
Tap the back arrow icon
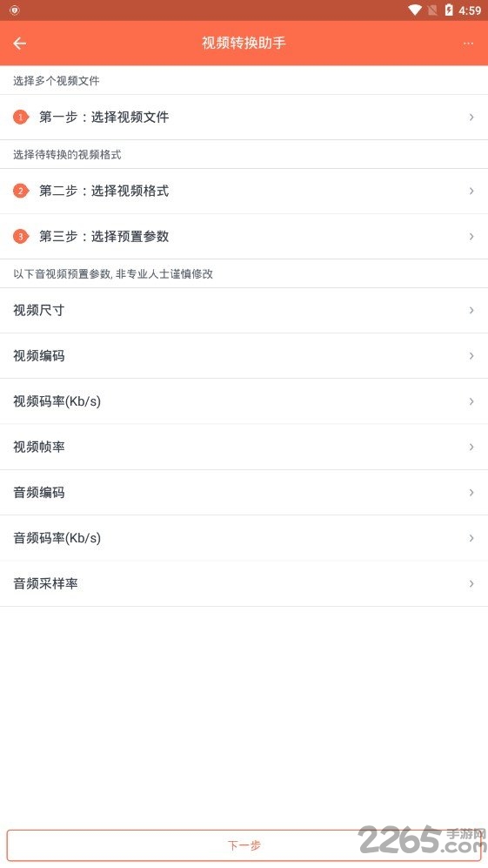coord(20,44)
